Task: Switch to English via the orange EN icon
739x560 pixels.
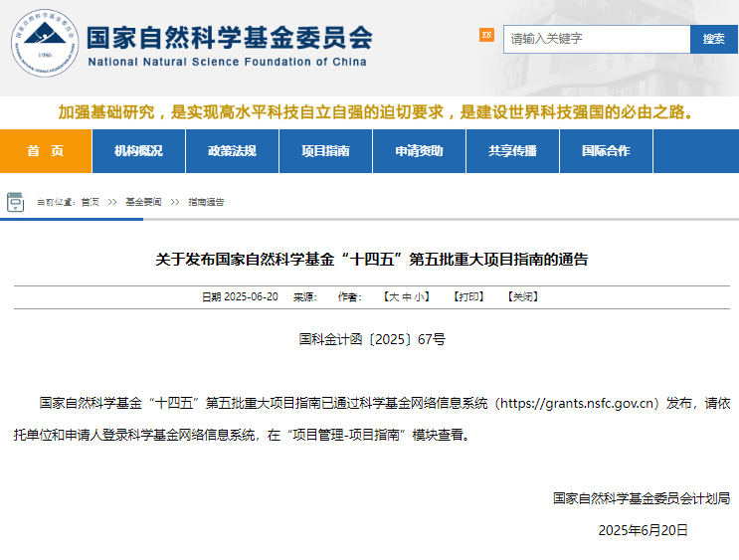Action: [486, 35]
